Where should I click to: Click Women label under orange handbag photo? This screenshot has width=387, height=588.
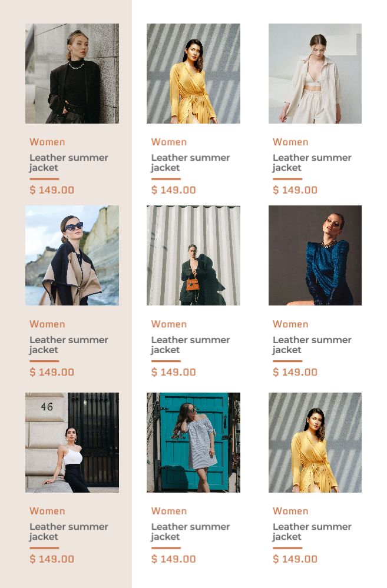(x=169, y=324)
